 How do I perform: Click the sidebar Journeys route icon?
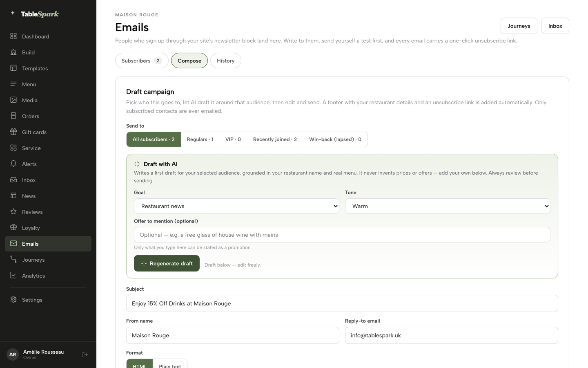pos(13,260)
